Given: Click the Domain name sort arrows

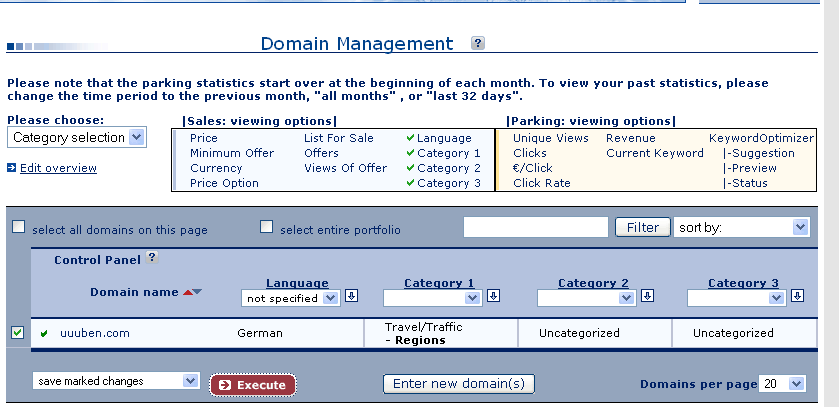Looking at the screenshot, I should click(x=191, y=292).
